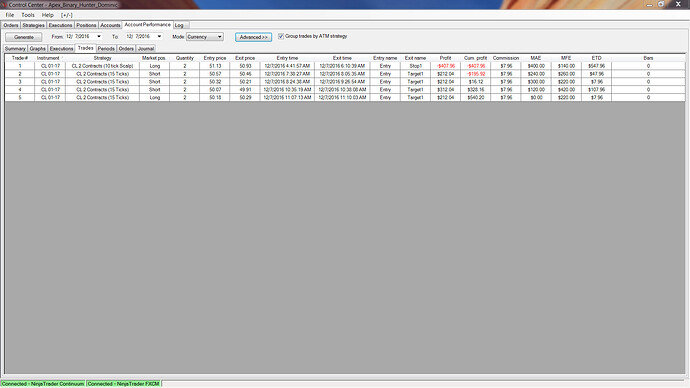Viewport: 690px width, 388px height.
Task: Select the Summary sub-tab
Action: pos(15,48)
